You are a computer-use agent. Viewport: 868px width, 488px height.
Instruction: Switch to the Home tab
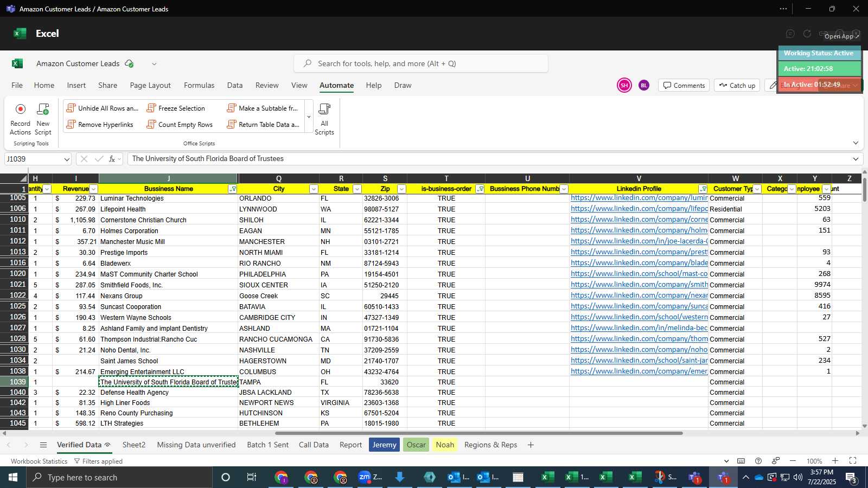pos(44,85)
